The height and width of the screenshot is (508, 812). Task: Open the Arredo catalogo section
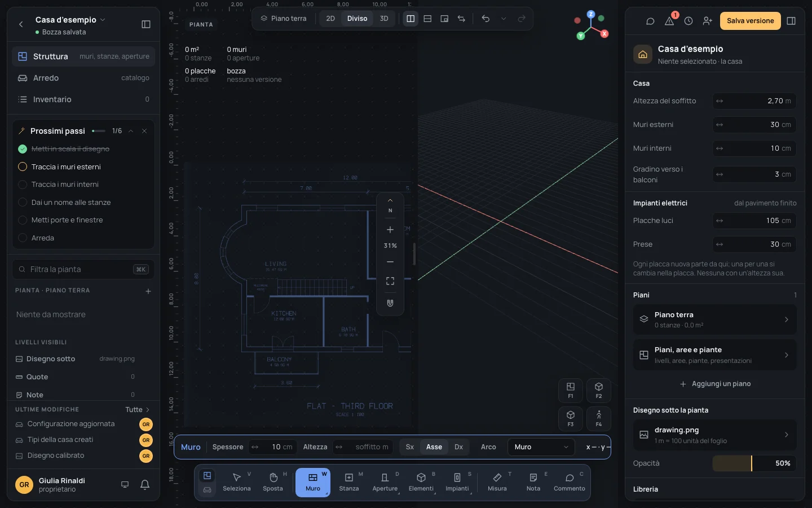[x=83, y=78]
